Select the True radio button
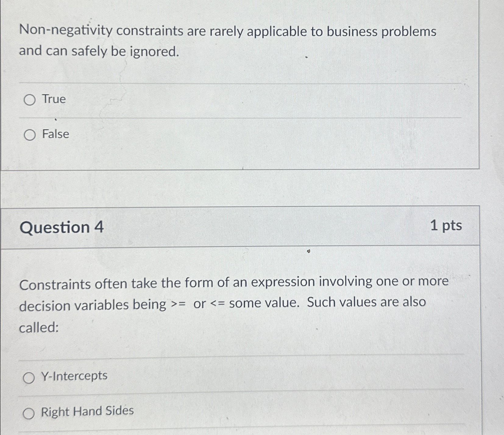Screen dimensions: 504x435 click(30, 99)
